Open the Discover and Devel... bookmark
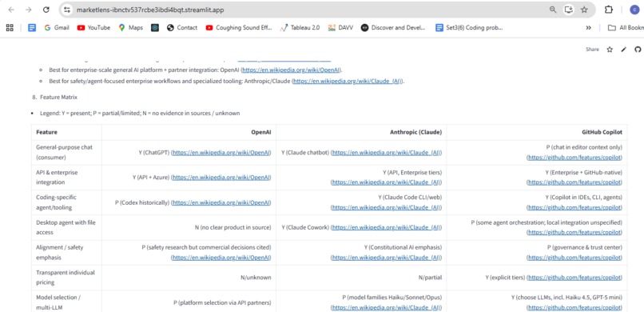The image size is (644, 312). [393, 27]
